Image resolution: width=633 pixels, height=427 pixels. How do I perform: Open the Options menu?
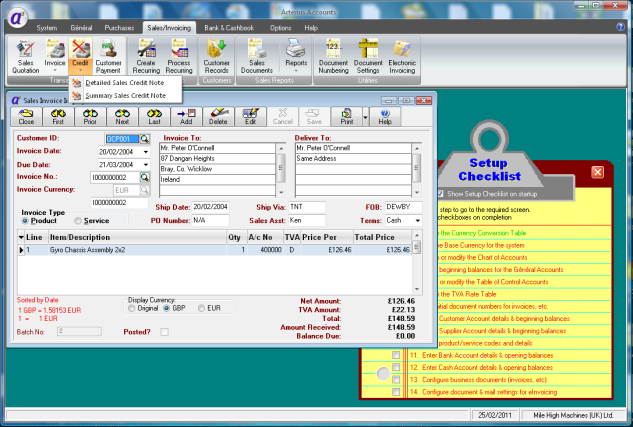click(281, 28)
